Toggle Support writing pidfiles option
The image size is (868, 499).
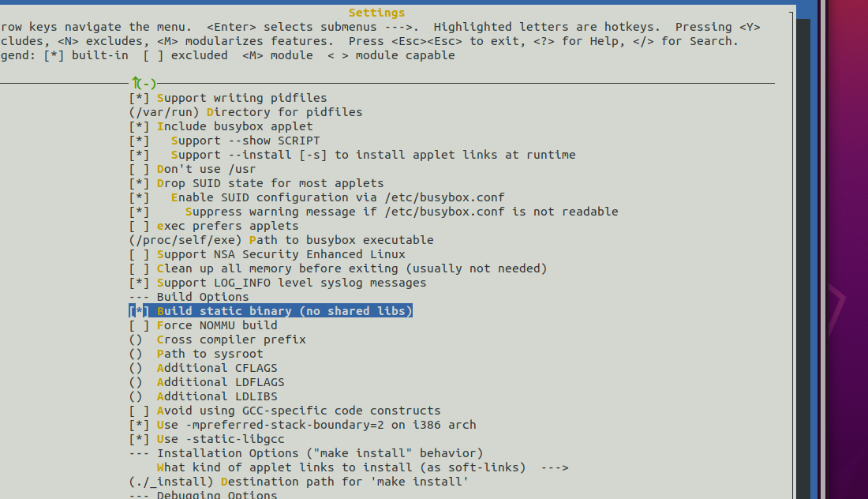pos(227,98)
